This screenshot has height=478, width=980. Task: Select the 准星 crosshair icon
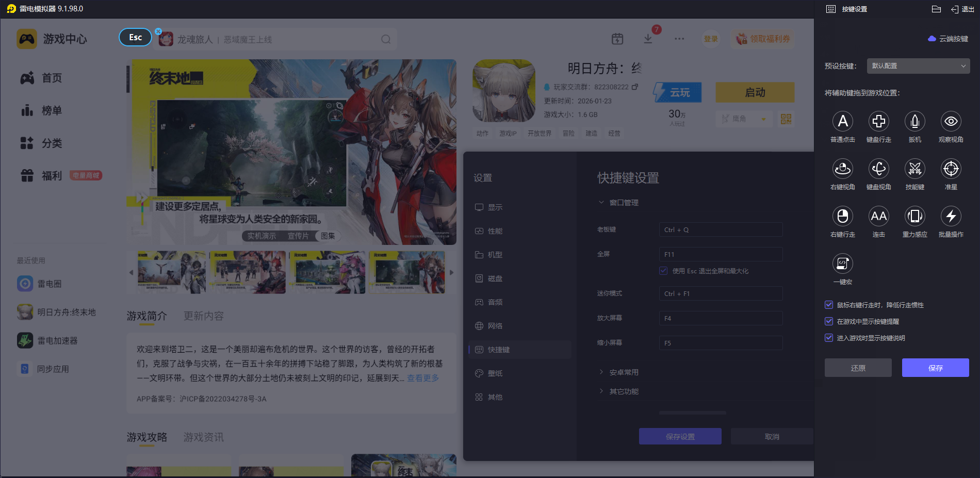pos(951,169)
